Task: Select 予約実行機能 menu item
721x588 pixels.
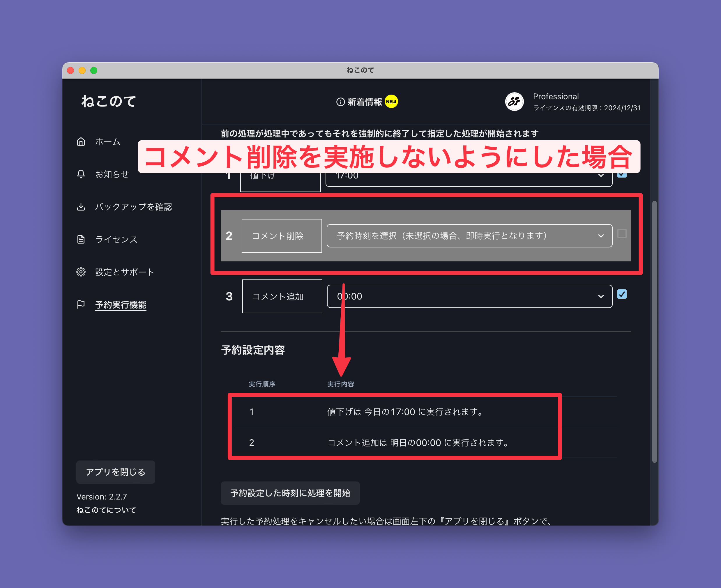Action: 121,304
